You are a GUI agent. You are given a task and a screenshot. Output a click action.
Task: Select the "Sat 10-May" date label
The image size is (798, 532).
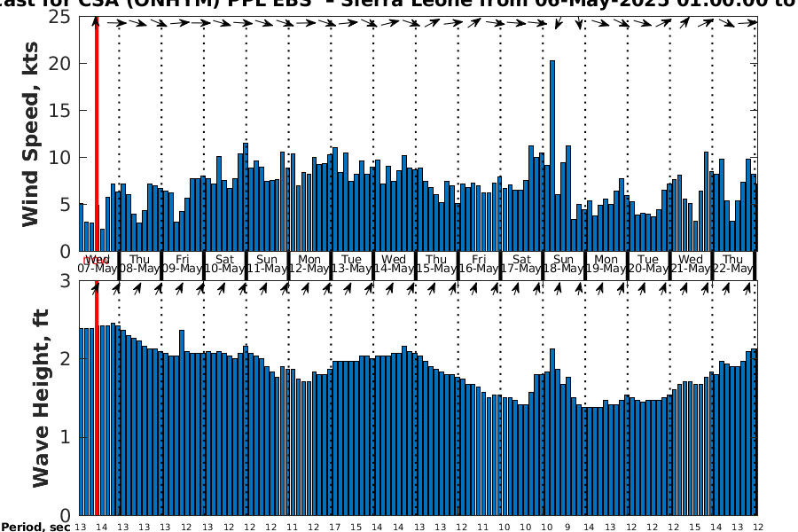pyautogui.click(x=224, y=263)
